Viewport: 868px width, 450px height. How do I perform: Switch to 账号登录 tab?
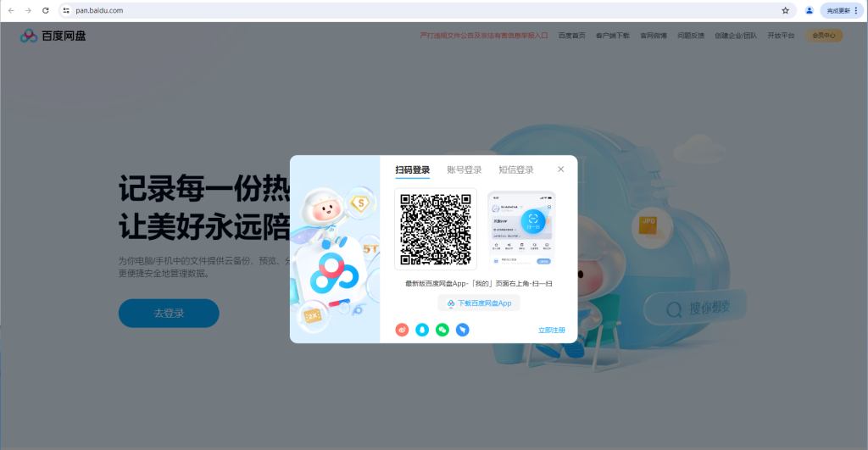465,170
